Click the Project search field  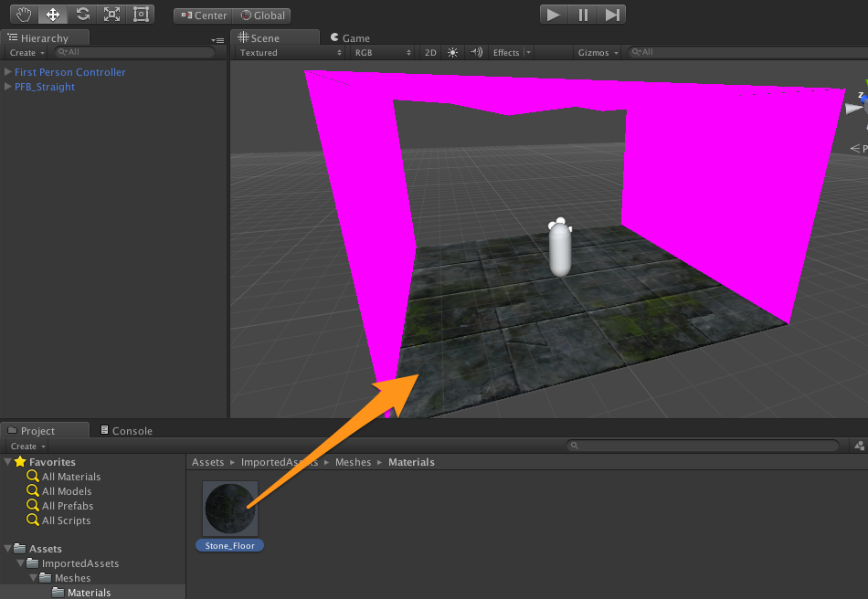point(703,446)
